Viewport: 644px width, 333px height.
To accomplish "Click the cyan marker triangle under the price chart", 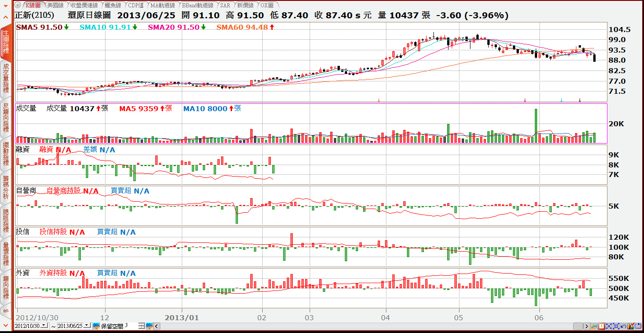I will [561, 100].
